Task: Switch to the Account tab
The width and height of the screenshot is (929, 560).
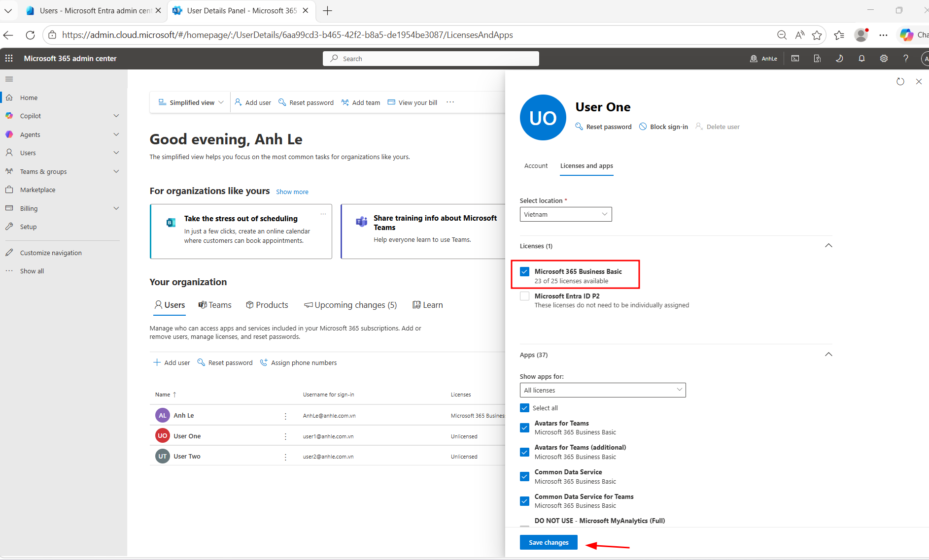Action: click(x=536, y=166)
